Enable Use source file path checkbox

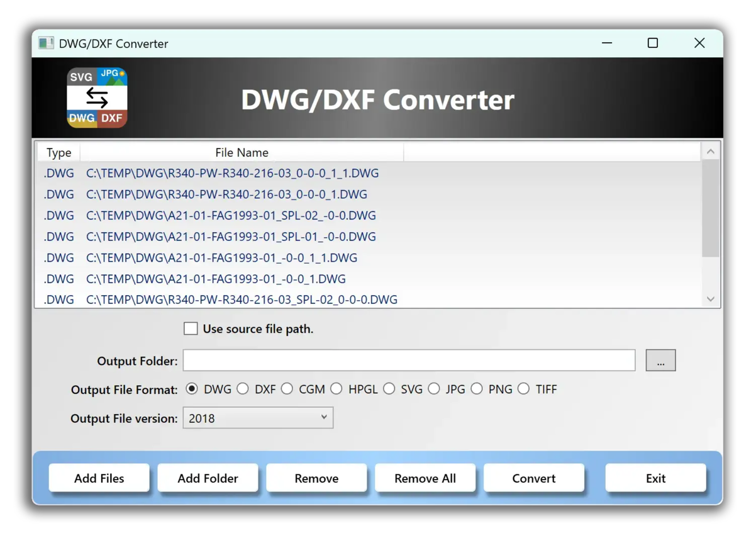pyautogui.click(x=191, y=328)
